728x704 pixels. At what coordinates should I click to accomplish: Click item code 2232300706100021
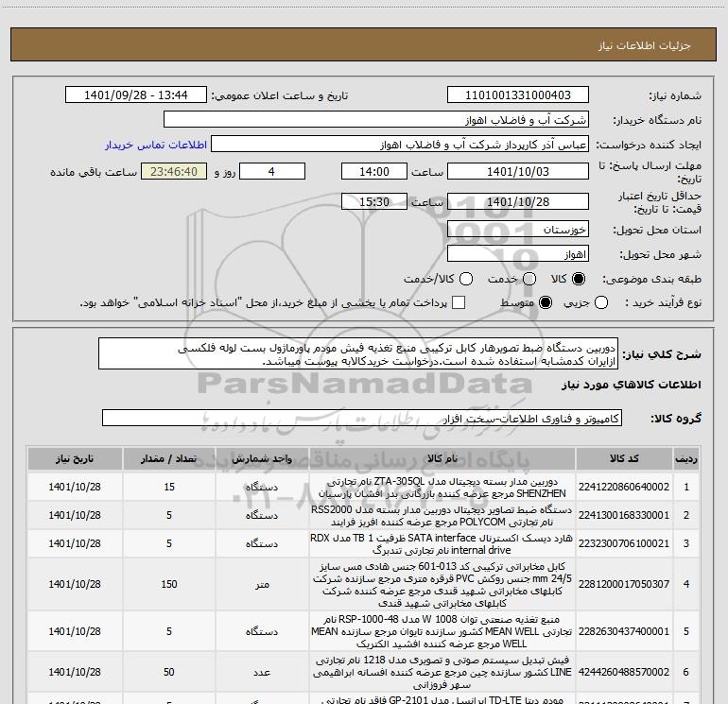624,543
